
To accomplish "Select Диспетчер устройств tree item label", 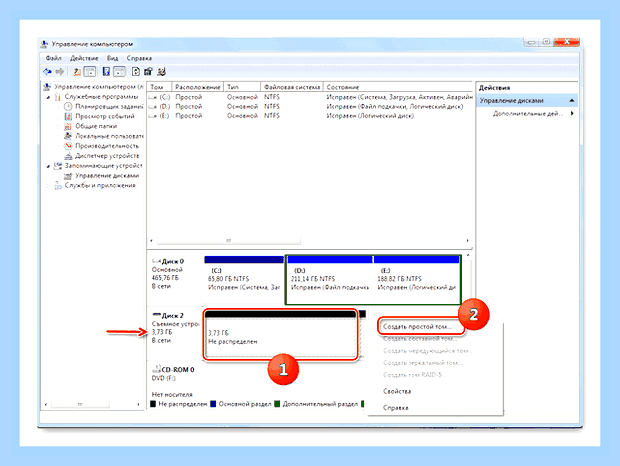I will (x=107, y=156).
